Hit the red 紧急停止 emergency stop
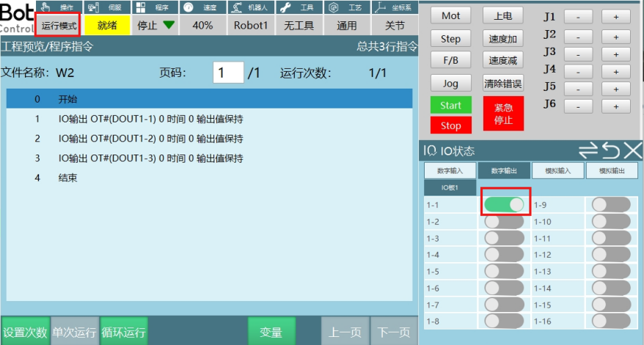Viewport: 644px width, 345px height. point(503,114)
